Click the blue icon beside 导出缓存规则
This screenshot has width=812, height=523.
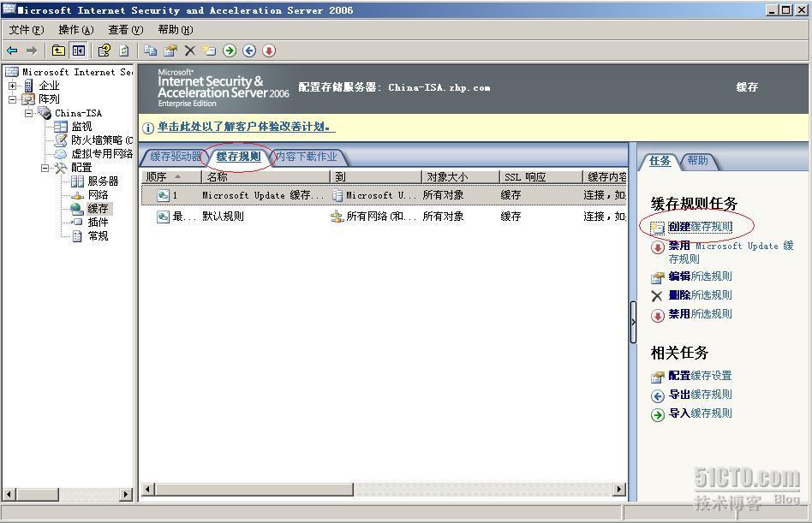657,396
